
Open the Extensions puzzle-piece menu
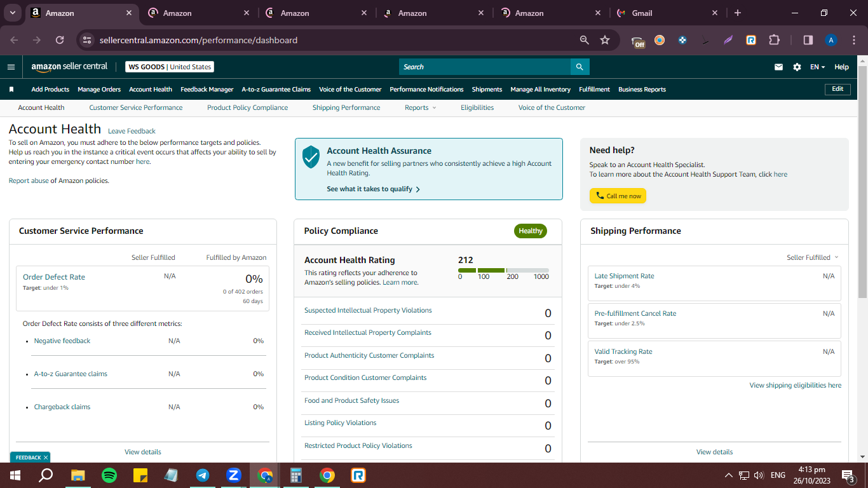(774, 40)
